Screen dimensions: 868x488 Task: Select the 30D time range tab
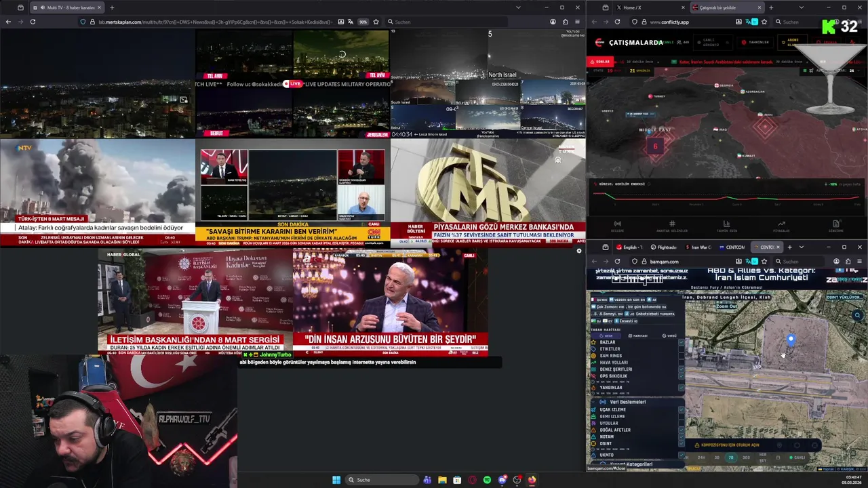pos(746,457)
